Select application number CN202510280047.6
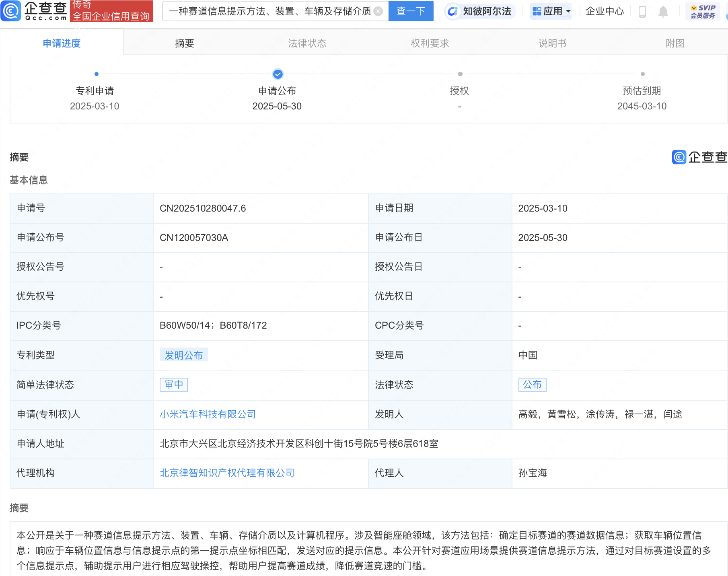Image resolution: width=728 pixels, height=576 pixels. pos(203,208)
